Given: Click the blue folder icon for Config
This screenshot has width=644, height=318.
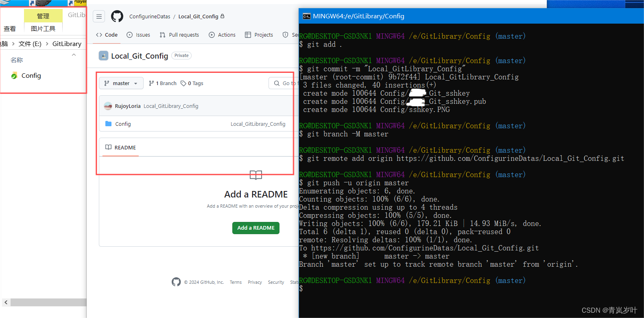Looking at the screenshot, I should (108, 124).
